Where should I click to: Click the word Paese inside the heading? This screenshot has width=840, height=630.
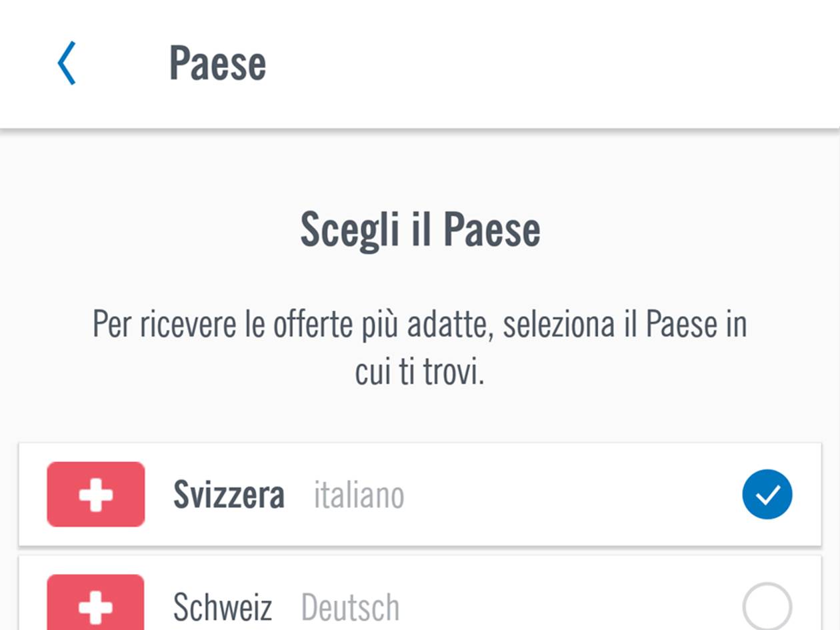pyautogui.click(x=492, y=230)
